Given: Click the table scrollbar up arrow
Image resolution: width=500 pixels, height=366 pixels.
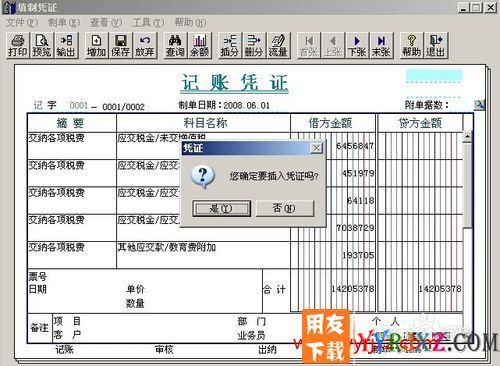Looking at the screenshot, I should (467, 137).
